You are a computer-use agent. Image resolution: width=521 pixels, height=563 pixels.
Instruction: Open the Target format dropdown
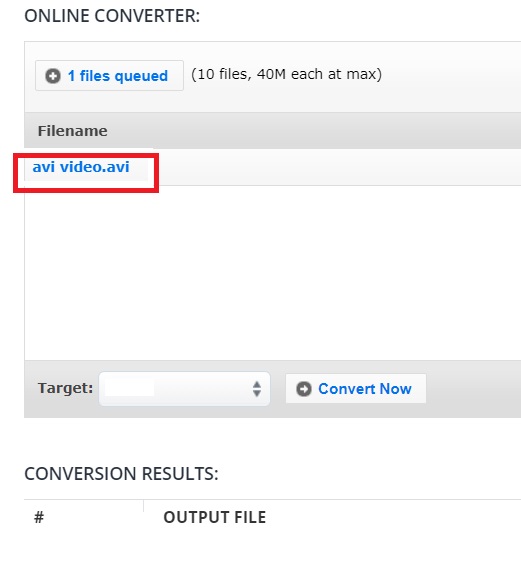click(184, 389)
